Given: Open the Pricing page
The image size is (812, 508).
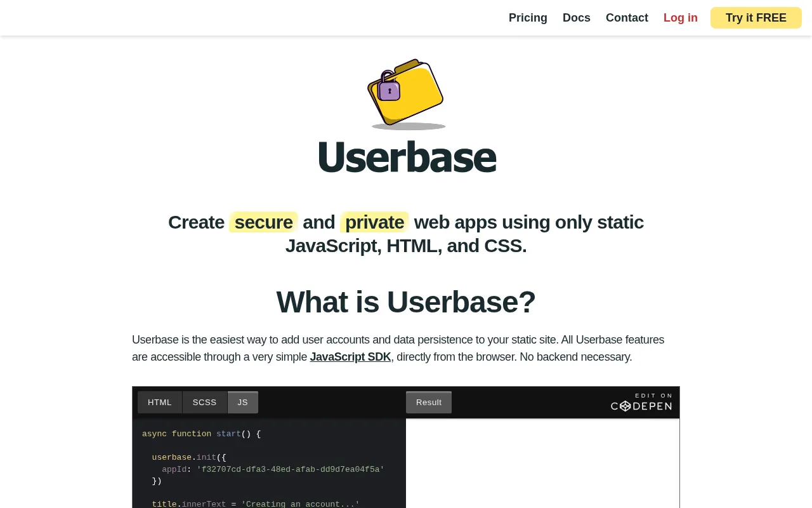Looking at the screenshot, I should pyautogui.click(x=528, y=18).
